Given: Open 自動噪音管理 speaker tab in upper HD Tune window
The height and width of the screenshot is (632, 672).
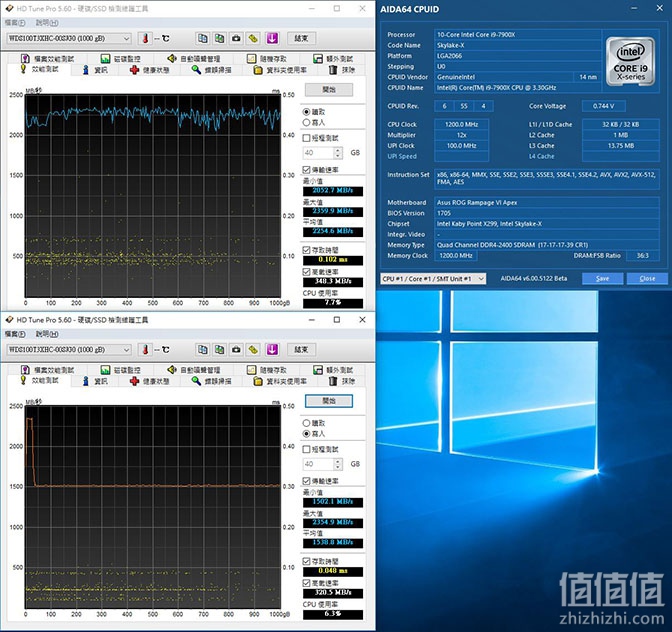Looking at the screenshot, I should click(x=194, y=59).
